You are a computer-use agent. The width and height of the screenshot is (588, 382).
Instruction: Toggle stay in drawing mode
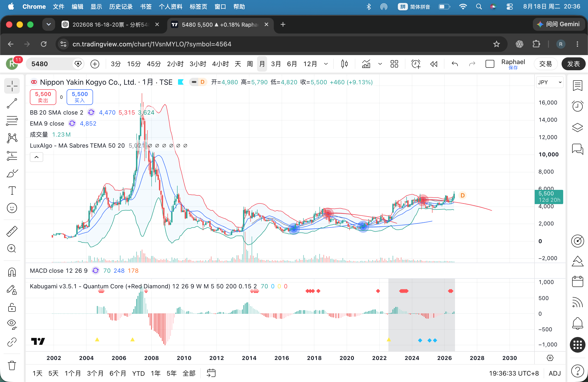(x=12, y=290)
